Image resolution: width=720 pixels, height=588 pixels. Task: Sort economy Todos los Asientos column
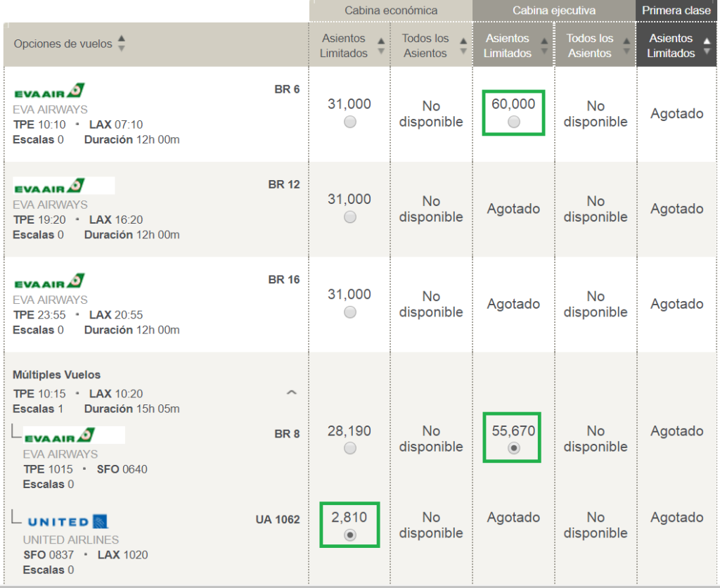pos(463,46)
